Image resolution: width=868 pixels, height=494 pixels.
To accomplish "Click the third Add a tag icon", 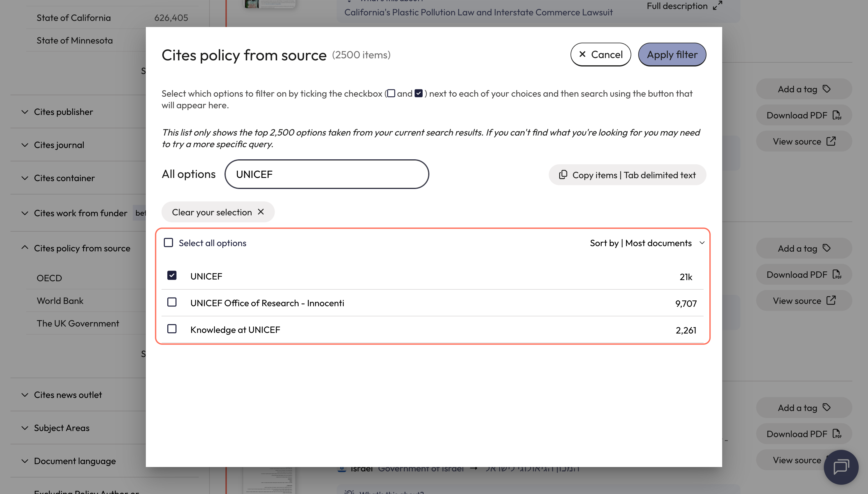I will [826, 408].
